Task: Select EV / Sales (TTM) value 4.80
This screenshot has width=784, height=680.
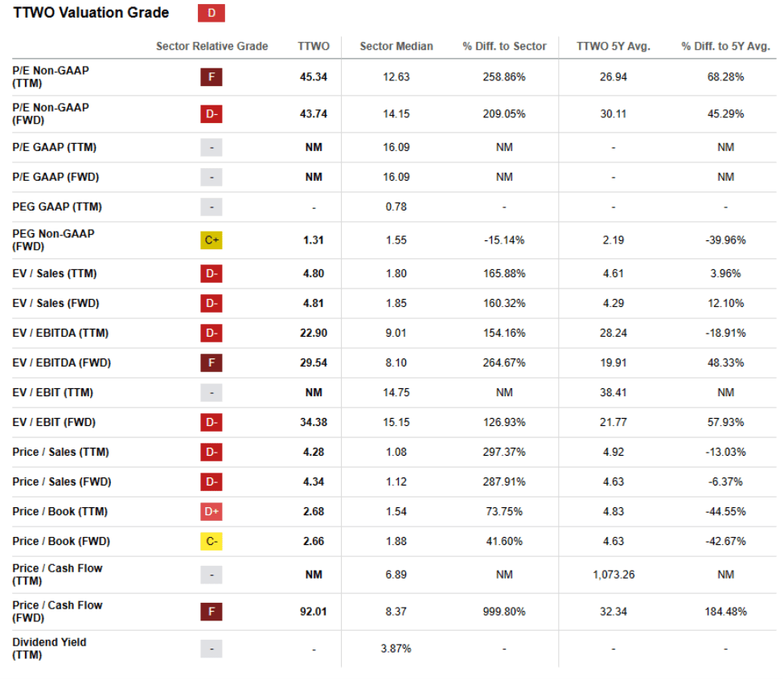Action: (314, 274)
